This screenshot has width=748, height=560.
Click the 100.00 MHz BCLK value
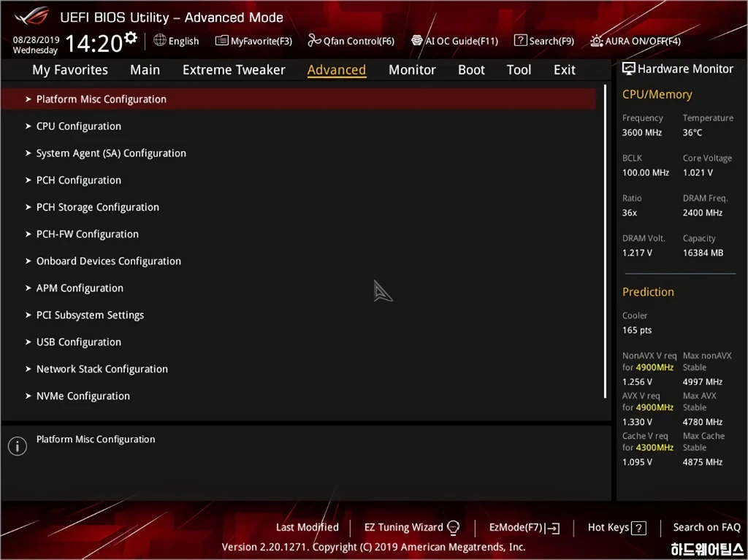[x=646, y=173]
